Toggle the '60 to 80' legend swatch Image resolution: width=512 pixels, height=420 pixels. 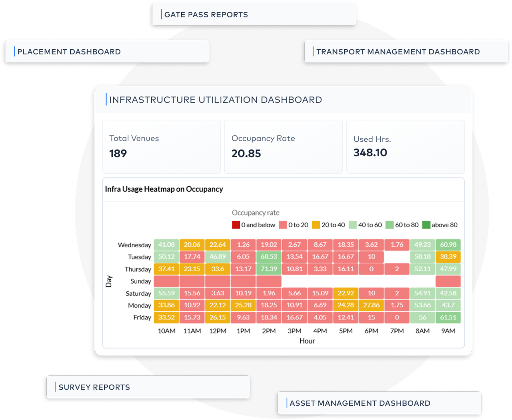[x=390, y=225]
